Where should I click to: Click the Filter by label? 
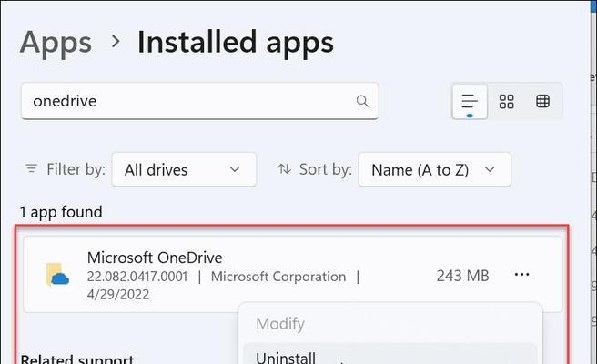[x=76, y=169]
